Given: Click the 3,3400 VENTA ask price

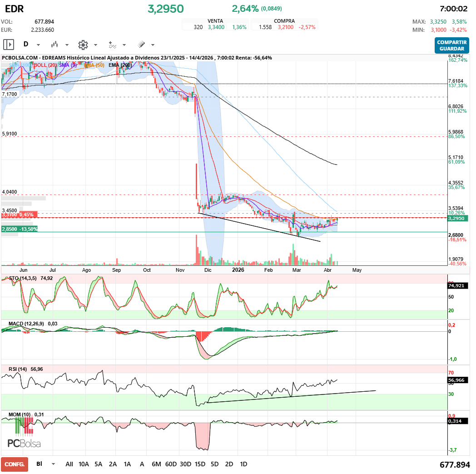Looking at the screenshot, I should click(x=216, y=27).
